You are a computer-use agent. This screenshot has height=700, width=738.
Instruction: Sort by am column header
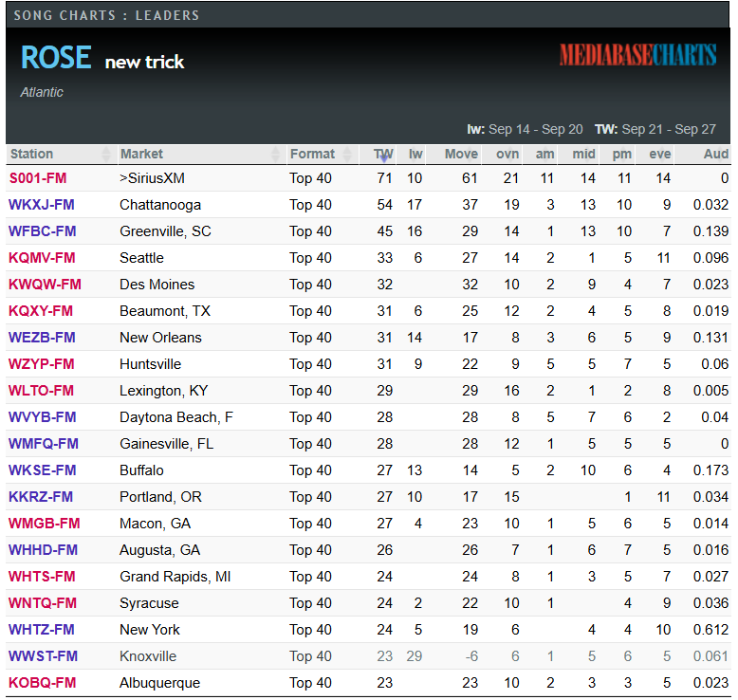tap(540, 154)
